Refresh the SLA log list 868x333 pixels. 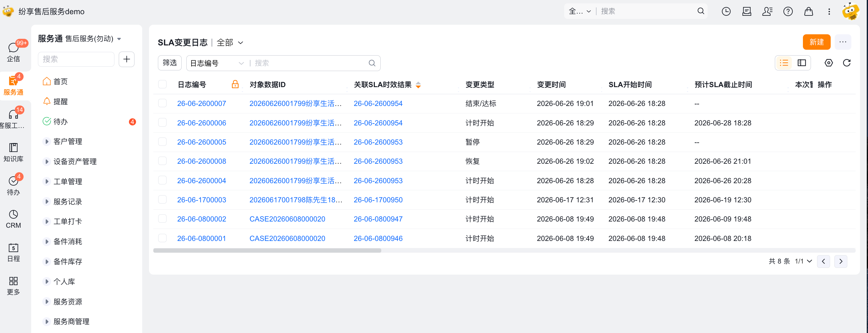[x=847, y=63]
